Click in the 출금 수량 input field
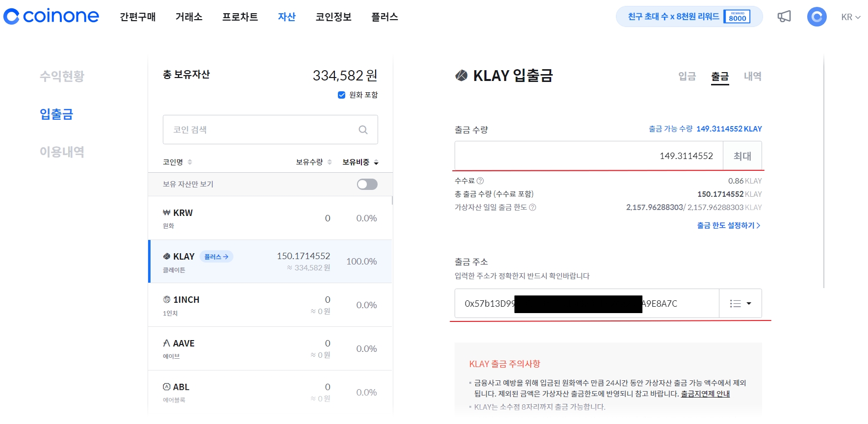Image resolution: width=868 pixels, height=424 pixels. coord(589,156)
